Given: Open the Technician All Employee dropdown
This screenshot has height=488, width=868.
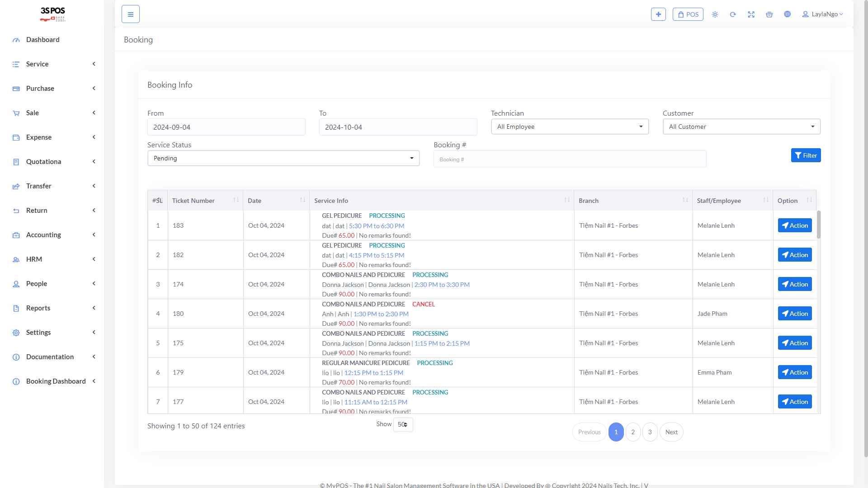Looking at the screenshot, I should click(x=570, y=127).
